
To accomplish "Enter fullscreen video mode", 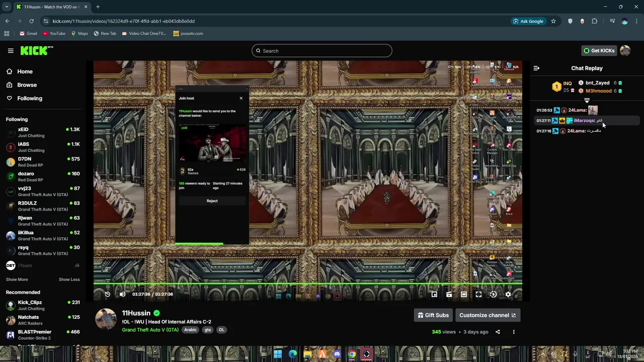I will pos(478,295).
